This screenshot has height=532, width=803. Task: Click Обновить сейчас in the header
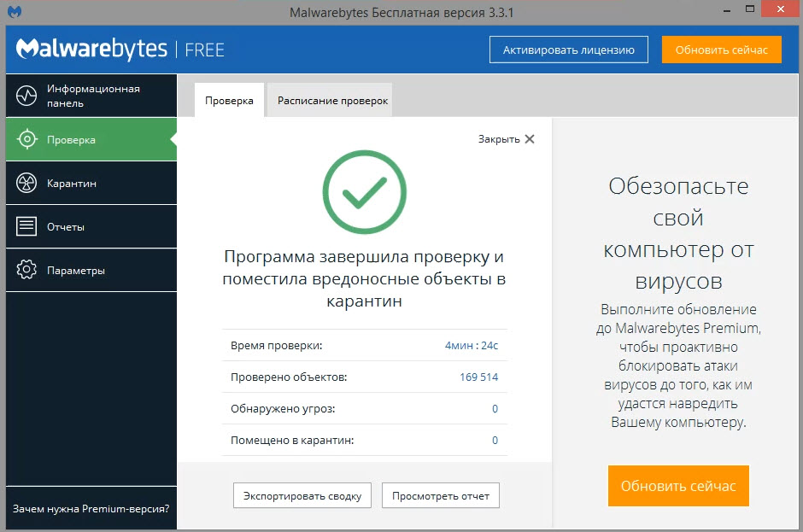(722, 50)
